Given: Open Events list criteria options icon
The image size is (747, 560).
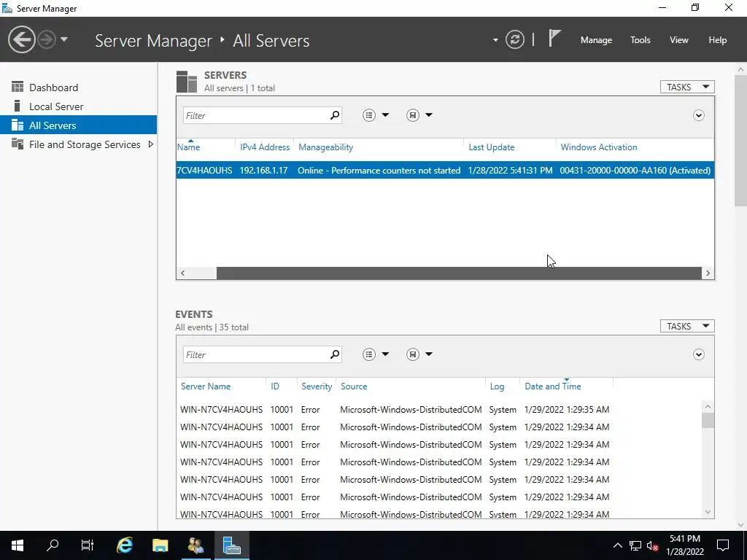Looking at the screenshot, I should click(368, 354).
